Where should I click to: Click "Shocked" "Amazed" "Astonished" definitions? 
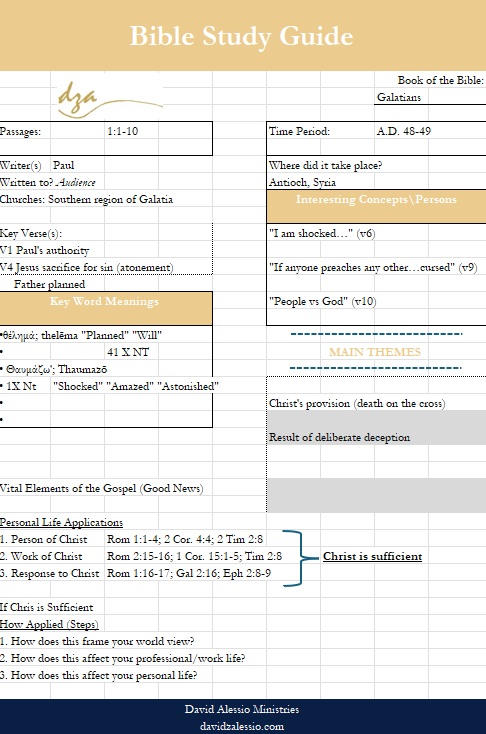tap(136, 386)
